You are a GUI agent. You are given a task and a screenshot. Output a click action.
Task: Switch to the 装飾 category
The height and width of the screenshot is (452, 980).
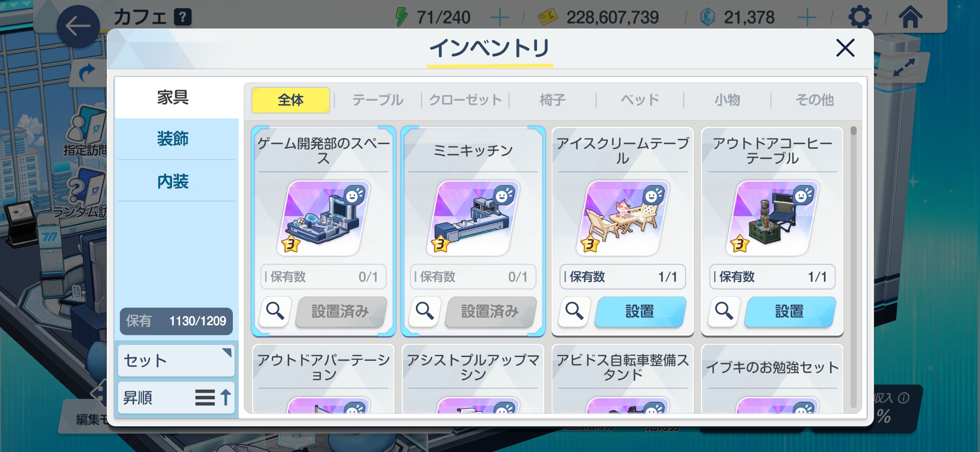(x=173, y=139)
